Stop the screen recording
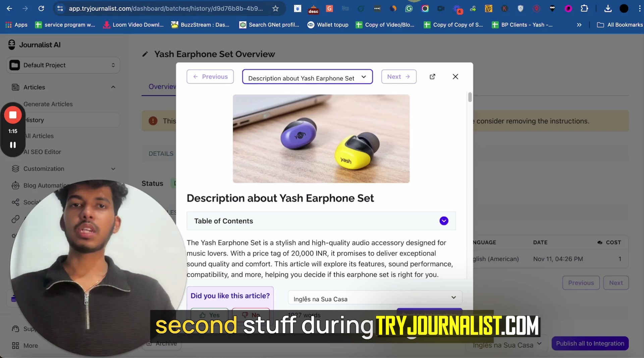This screenshot has height=358, width=644. click(x=13, y=115)
